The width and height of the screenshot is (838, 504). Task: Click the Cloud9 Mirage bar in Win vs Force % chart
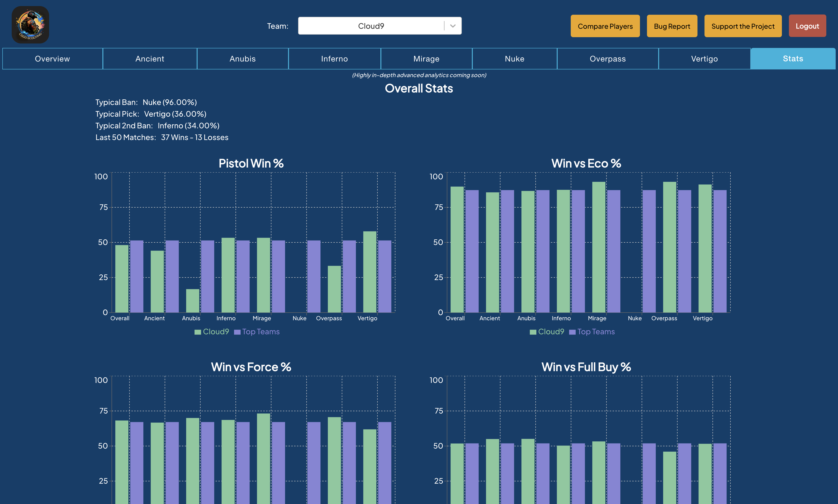pos(264,458)
